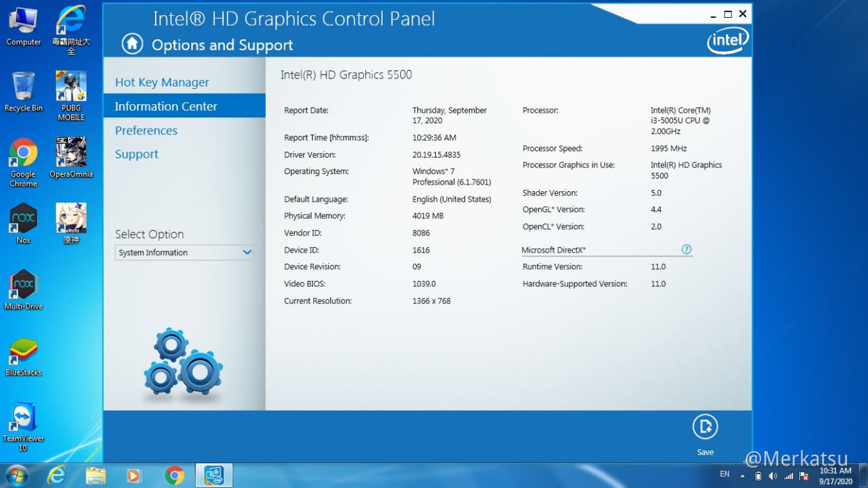
Task: Open the TeamViewer 10 shortcut
Action: click(23, 427)
